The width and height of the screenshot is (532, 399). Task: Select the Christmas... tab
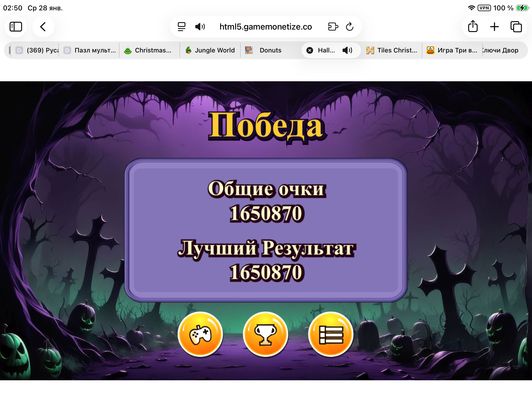[149, 50]
